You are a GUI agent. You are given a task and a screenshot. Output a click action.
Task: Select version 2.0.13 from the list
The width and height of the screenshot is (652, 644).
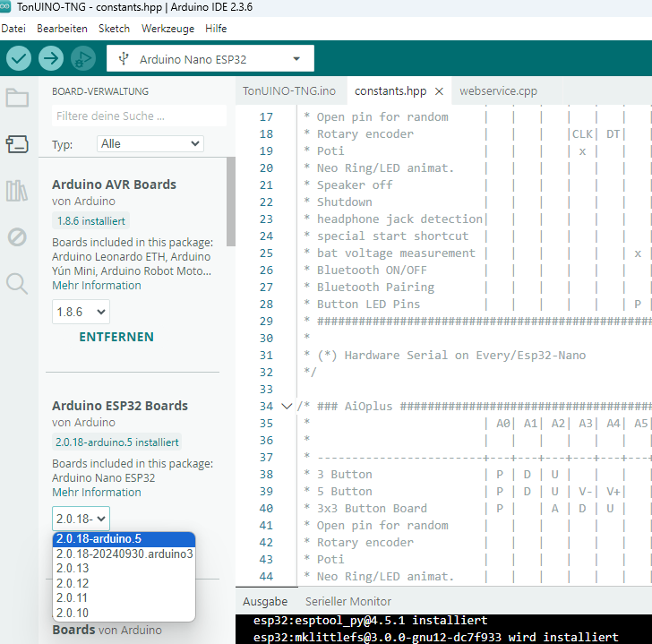(x=73, y=568)
